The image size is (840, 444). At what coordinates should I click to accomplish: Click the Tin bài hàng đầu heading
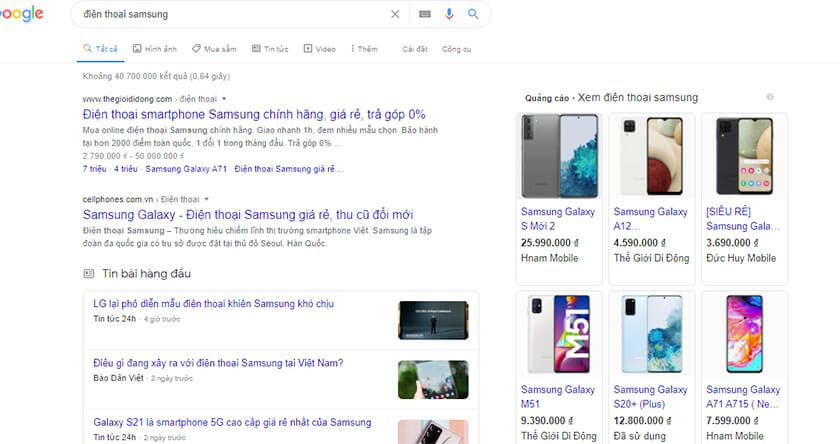[146, 274]
